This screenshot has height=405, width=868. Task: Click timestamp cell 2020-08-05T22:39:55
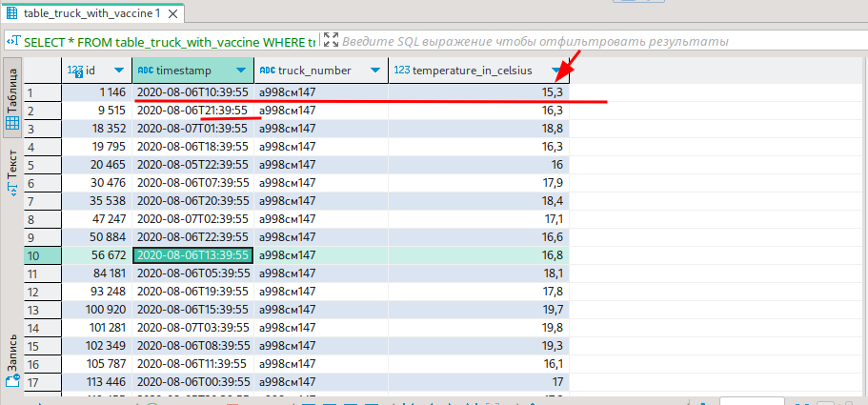pyautogui.click(x=193, y=165)
